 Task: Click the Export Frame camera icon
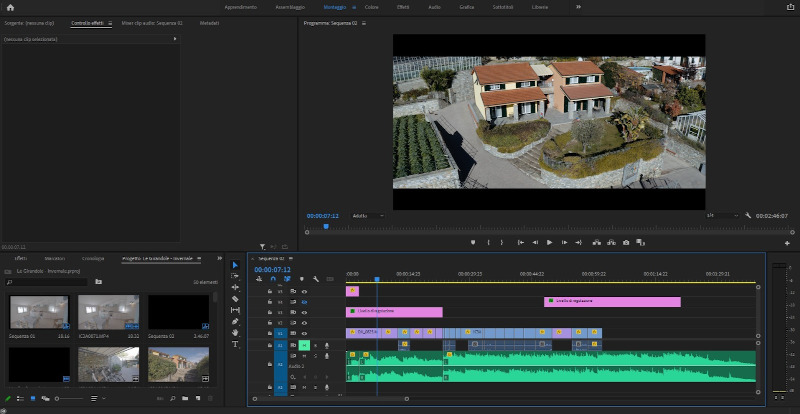point(626,242)
